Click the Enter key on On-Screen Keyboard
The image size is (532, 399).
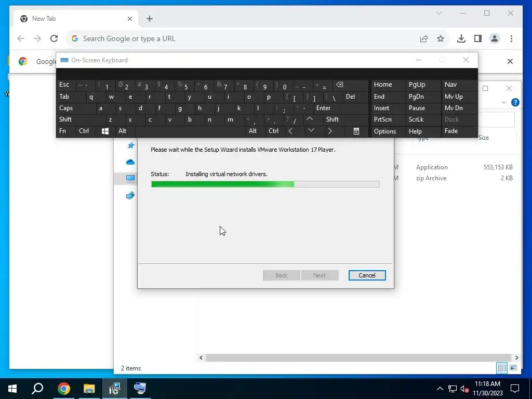[x=341, y=108]
